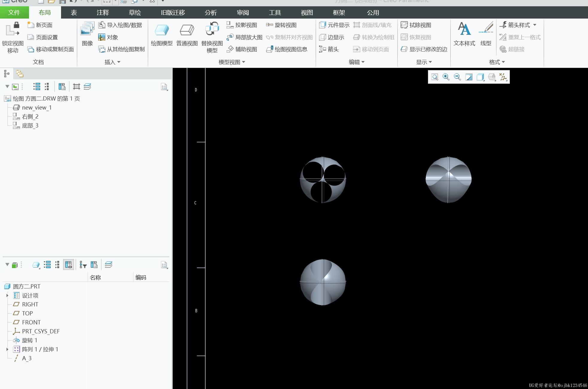Click Copy from Other Drawing (从其他绘图复制)
This screenshot has height=389, width=588.
click(x=122, y=49)
